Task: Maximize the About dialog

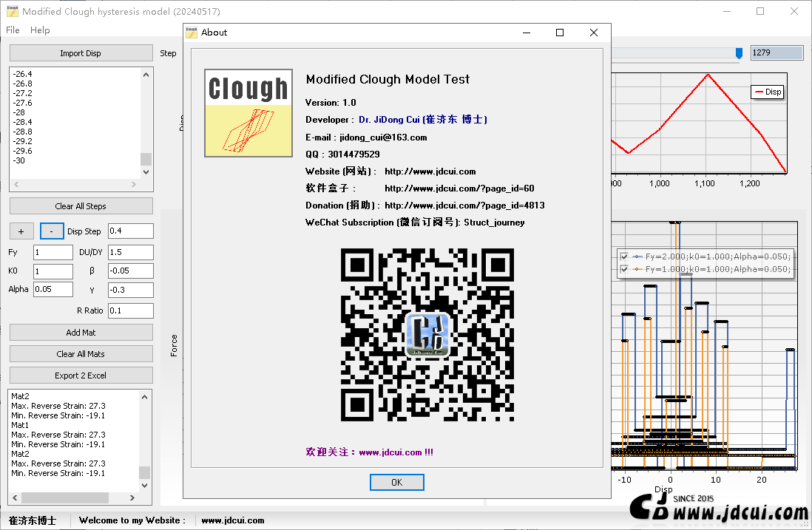Action: click(x=560, y=33)
